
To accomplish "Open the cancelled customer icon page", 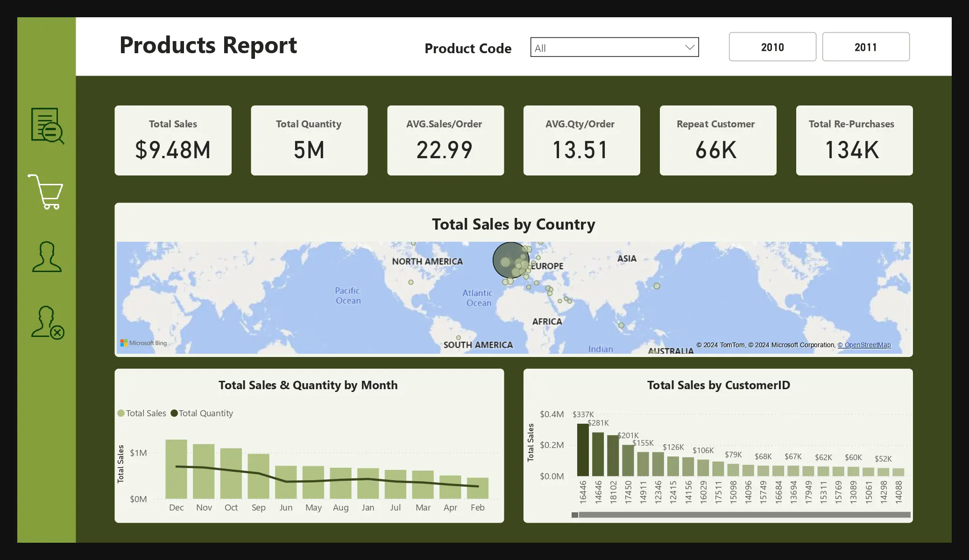I will [x=47, y=322].
